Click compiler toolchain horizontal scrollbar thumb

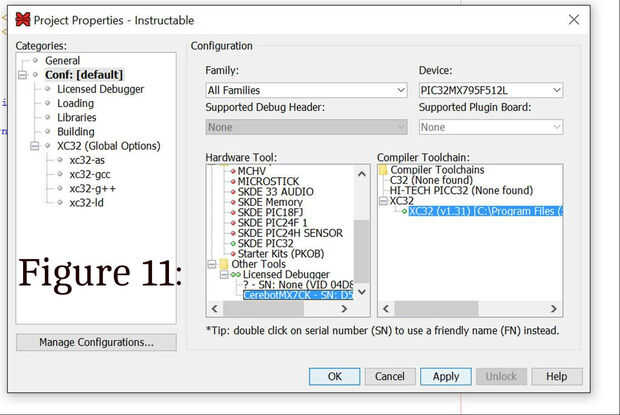pyautogui.click(x=437, y=308)
